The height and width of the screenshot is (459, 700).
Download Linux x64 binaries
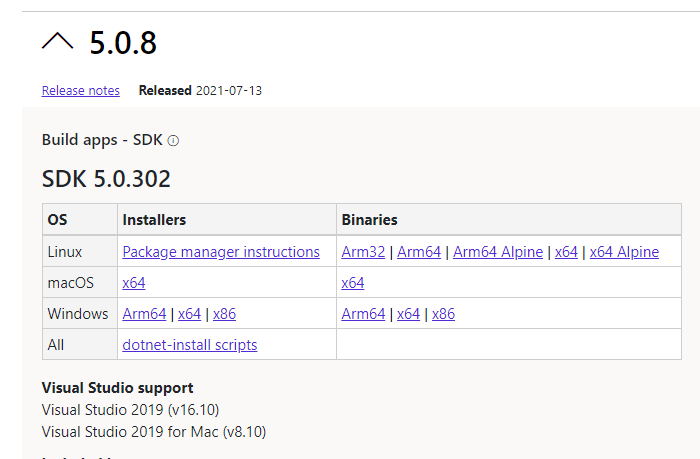click(566, 252)
